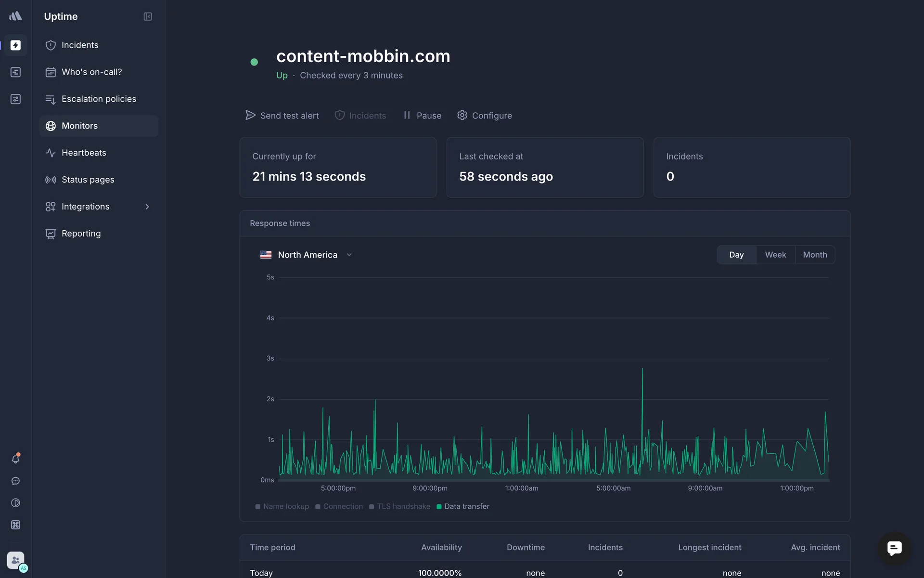The height and width of the screenshot is (578, 924).
Task: Click the user avatar icon in rail
Action: 15,560
